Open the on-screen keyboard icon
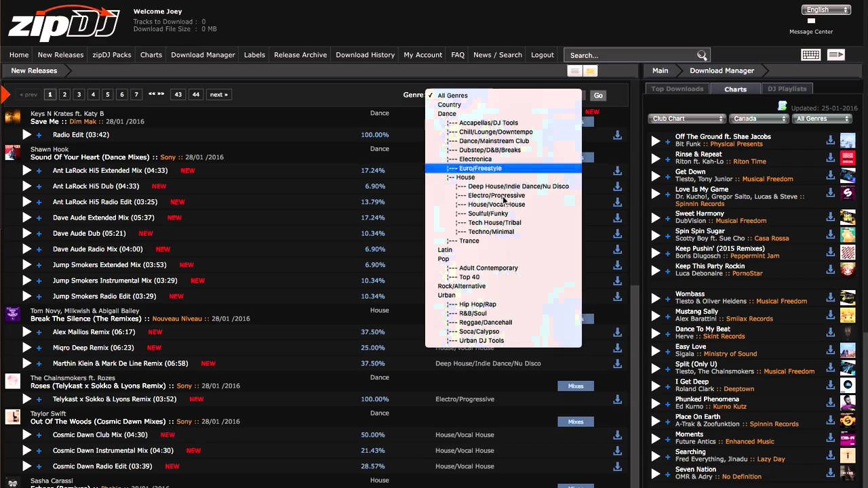Screen dimensions: 868x488 (x=810, y=56)
